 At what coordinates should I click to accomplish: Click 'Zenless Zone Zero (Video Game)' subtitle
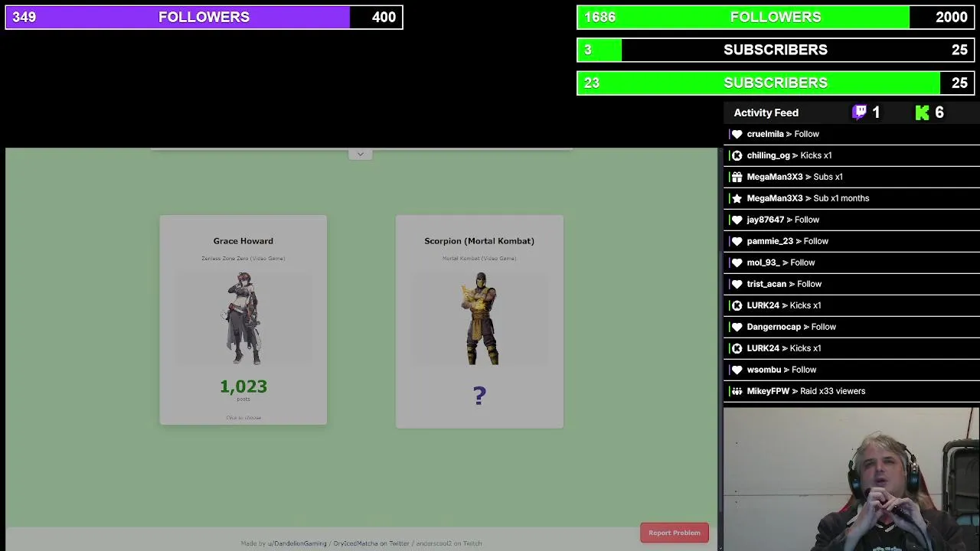[x=243, y=259]
